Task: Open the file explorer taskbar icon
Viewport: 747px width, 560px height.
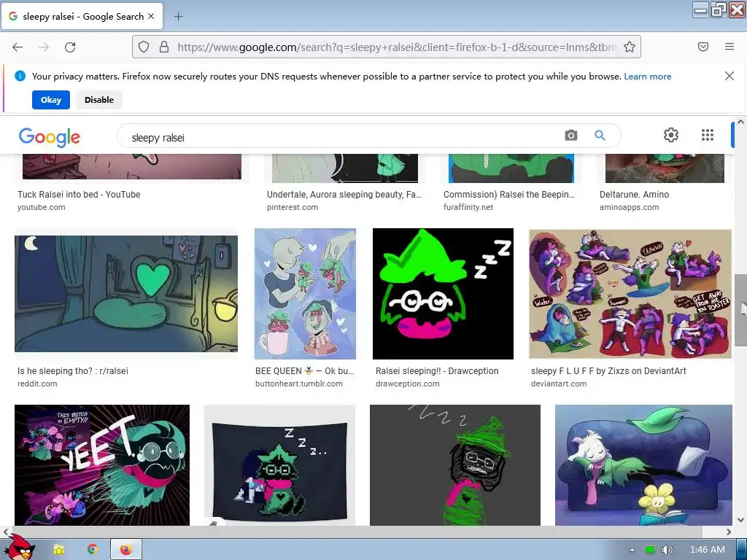Action: pyautogui.click(x=59, y=550)
